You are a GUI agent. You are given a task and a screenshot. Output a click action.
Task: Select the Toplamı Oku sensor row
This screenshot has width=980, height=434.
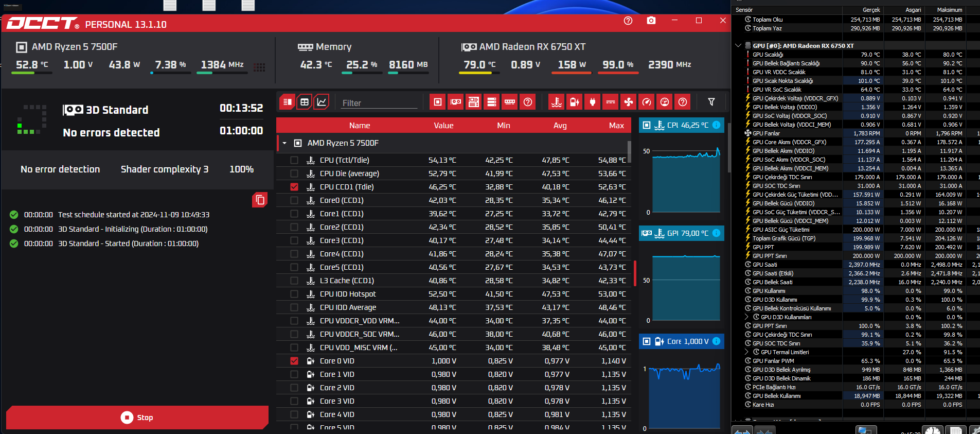(x=855, y=20)
